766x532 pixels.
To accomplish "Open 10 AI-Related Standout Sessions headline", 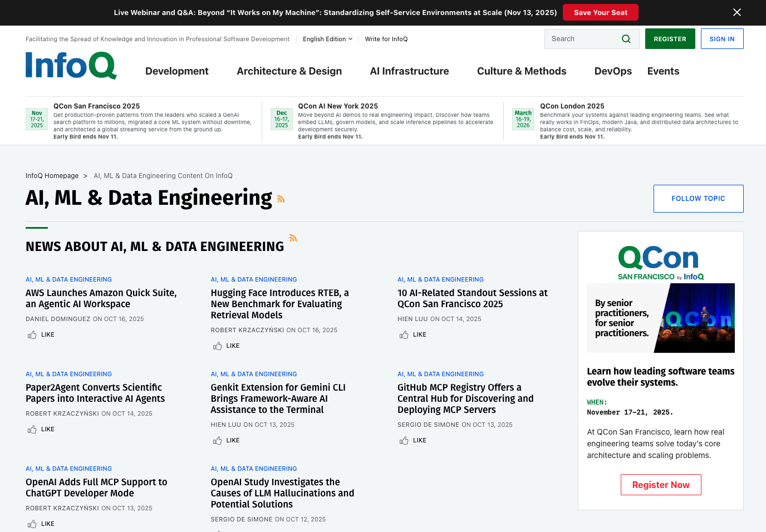I will click(473, 298).
